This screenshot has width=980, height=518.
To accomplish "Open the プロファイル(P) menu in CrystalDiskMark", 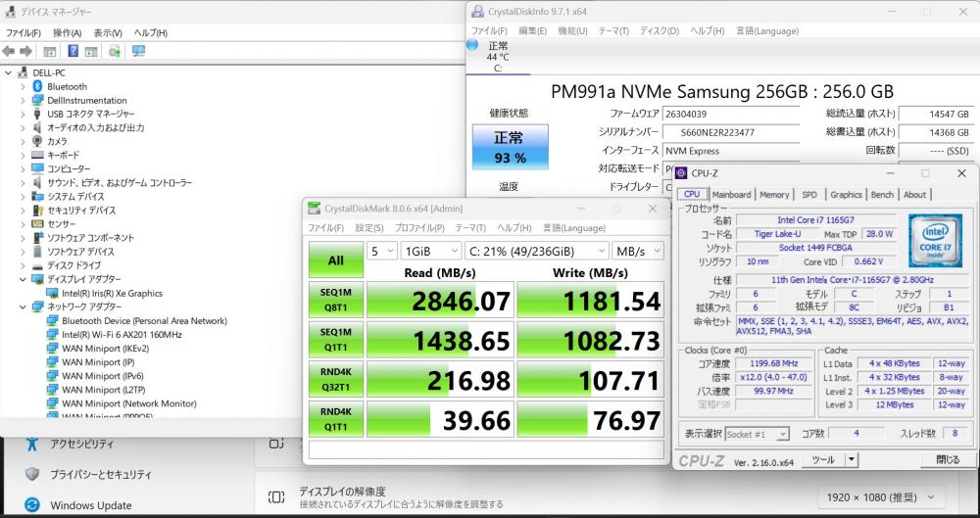I will tap(419, 228).
